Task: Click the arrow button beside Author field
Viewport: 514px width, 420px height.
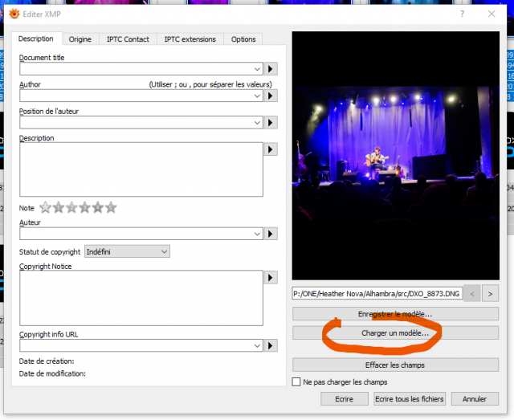Action: [271, 96]
